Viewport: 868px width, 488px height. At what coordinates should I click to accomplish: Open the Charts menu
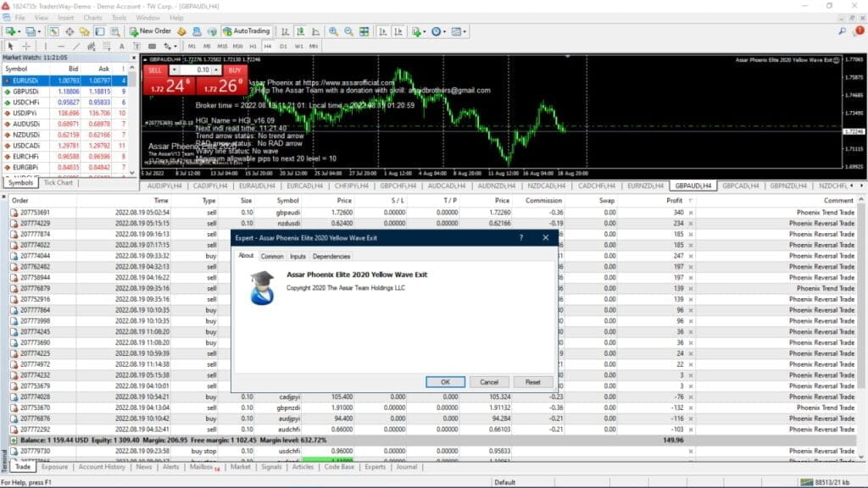92,16
